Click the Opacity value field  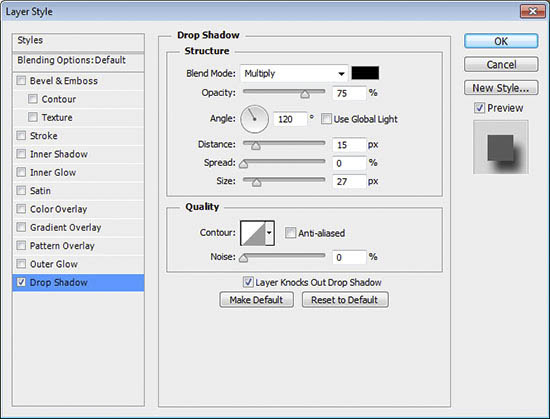tap(349, 93)
